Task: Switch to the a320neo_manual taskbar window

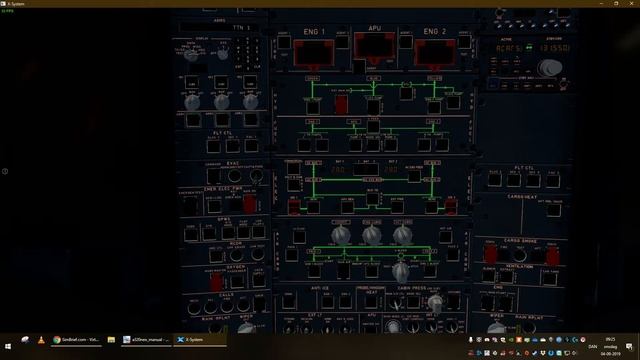Action: 146,340
